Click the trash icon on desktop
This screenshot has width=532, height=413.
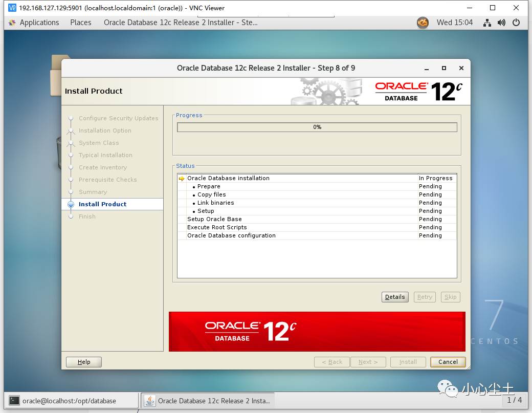click(x=59, y=153)
